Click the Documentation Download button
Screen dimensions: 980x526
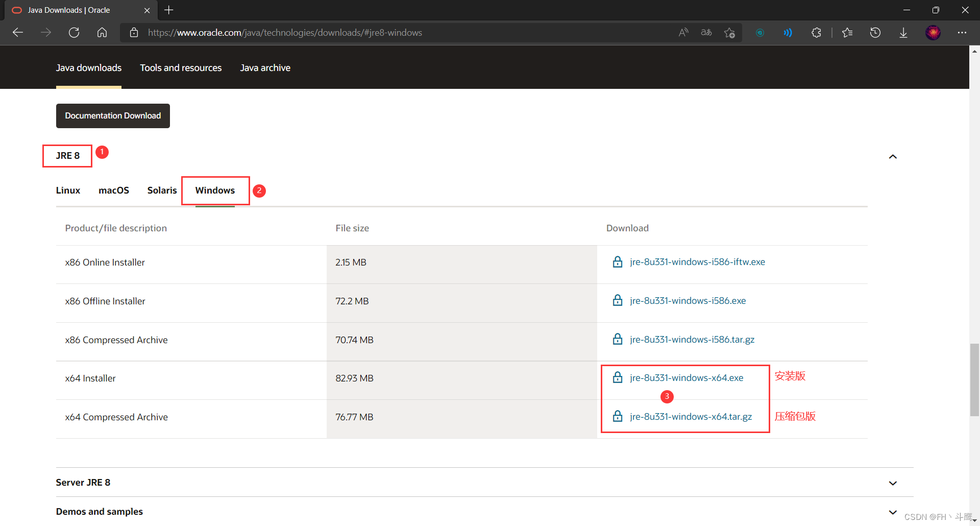tap(113, 116)
